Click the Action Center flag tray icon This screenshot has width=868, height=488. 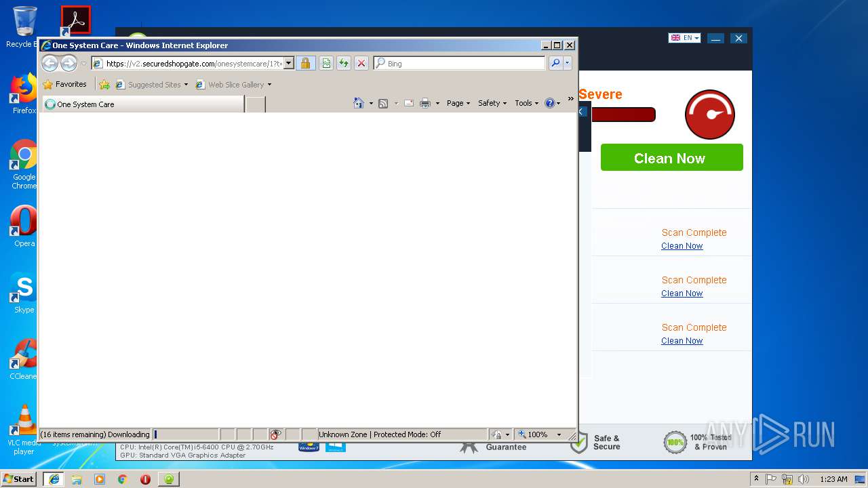coord(771,479)
